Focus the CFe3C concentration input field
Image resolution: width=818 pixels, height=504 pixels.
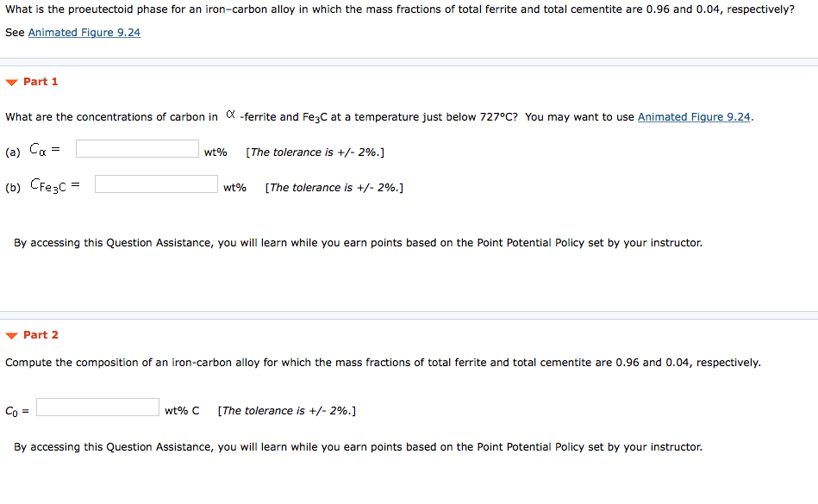pyautogui.click(x=156, y=184)
